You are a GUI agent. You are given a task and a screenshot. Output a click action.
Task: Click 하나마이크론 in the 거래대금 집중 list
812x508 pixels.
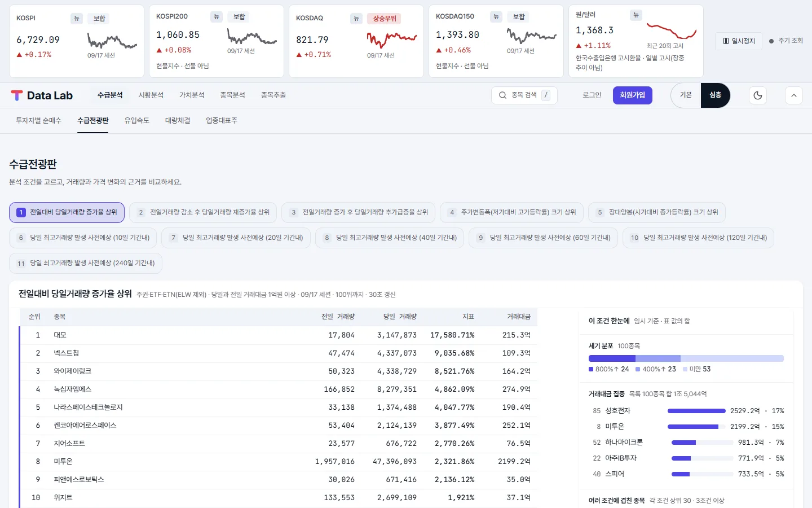pos(624,443)
